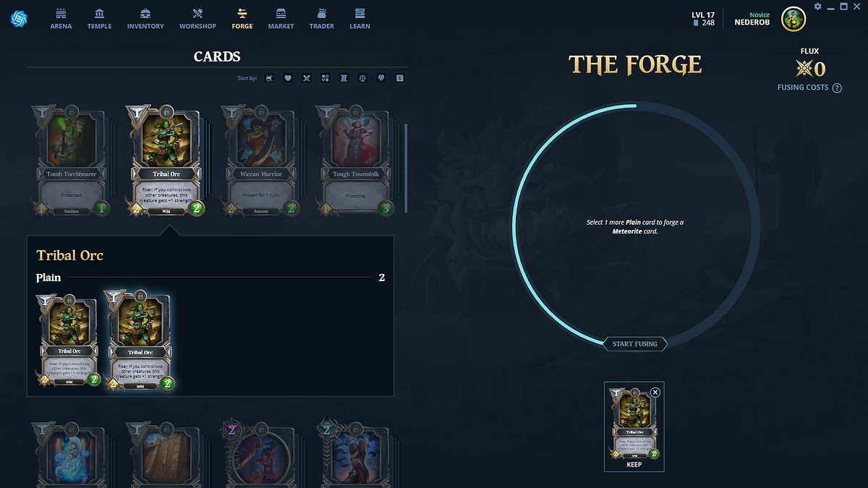The height and width of the screenshot is (488, 868).
Task: Click the Start Fusing button
Action: (635, 344)
